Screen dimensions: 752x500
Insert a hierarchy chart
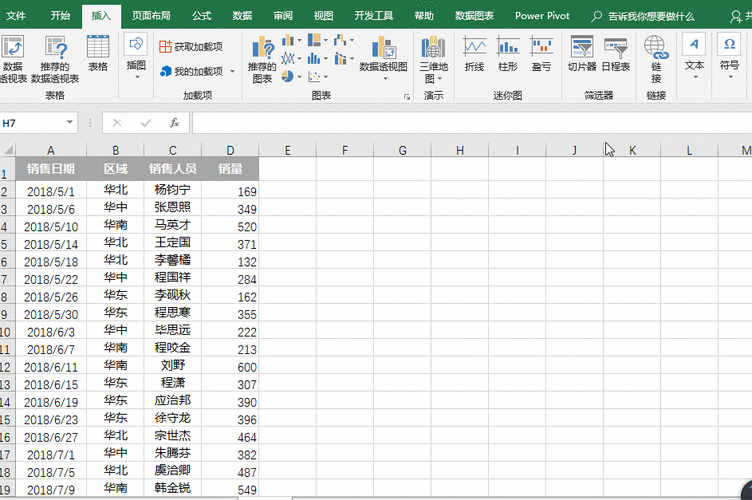click(x=314, y=40)
